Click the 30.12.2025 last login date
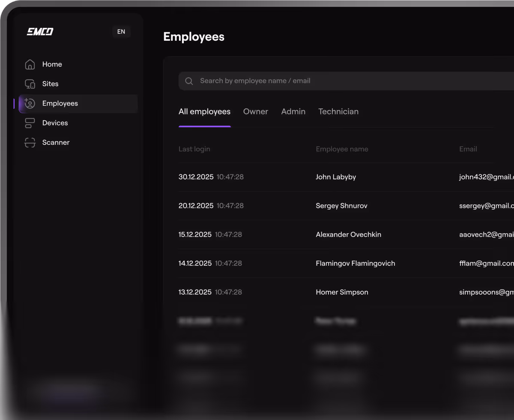Image resolution: width=514 pixels, height=420 pixels. (196, 177)
